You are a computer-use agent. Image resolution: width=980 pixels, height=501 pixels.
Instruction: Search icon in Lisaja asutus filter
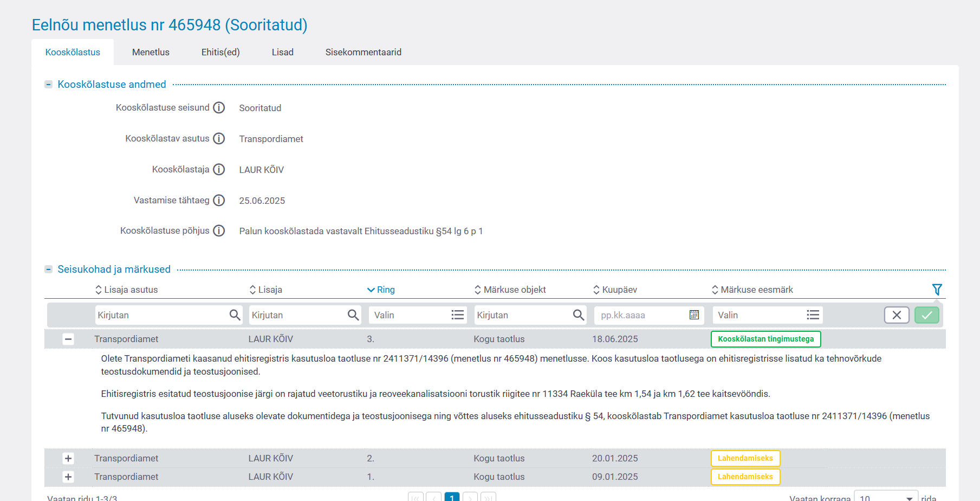coord(235,315)
